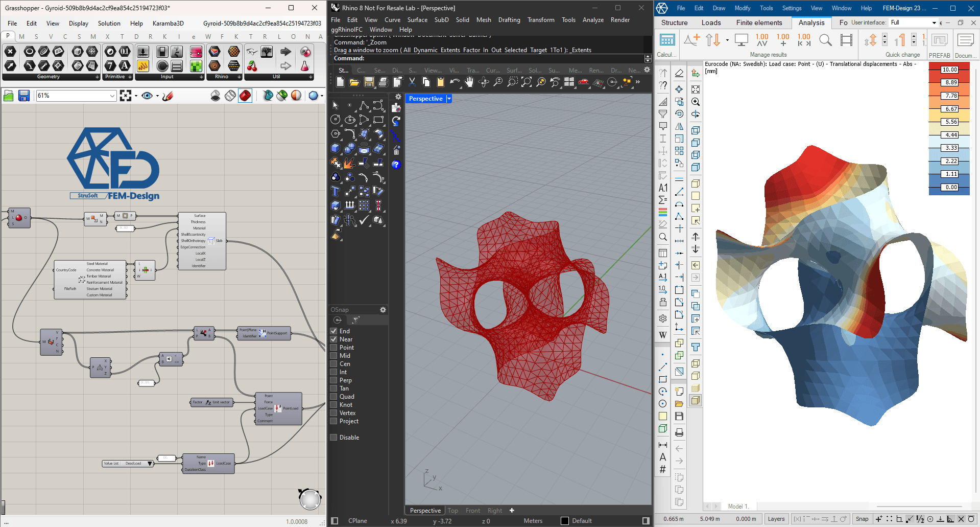980x527 pixels.
Task: Switch to FEM-Design Finite elements tab
Action: [759, 22]
